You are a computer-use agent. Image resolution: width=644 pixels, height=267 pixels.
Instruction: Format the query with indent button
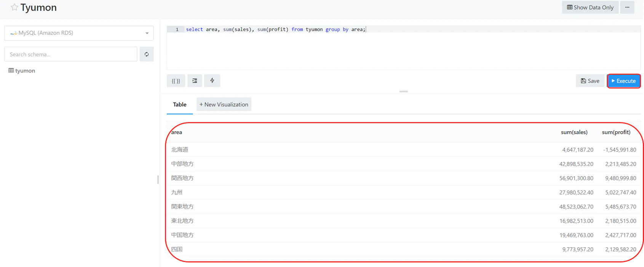click(x=195, y=81)
